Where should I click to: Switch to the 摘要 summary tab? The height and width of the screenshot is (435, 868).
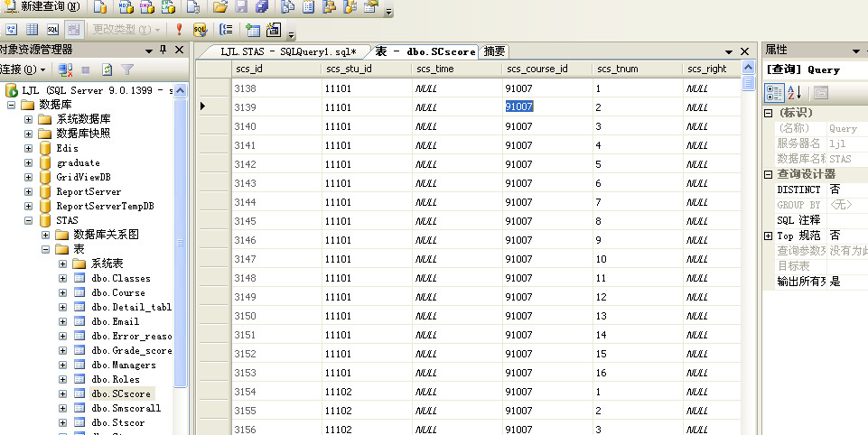point(494,51)
